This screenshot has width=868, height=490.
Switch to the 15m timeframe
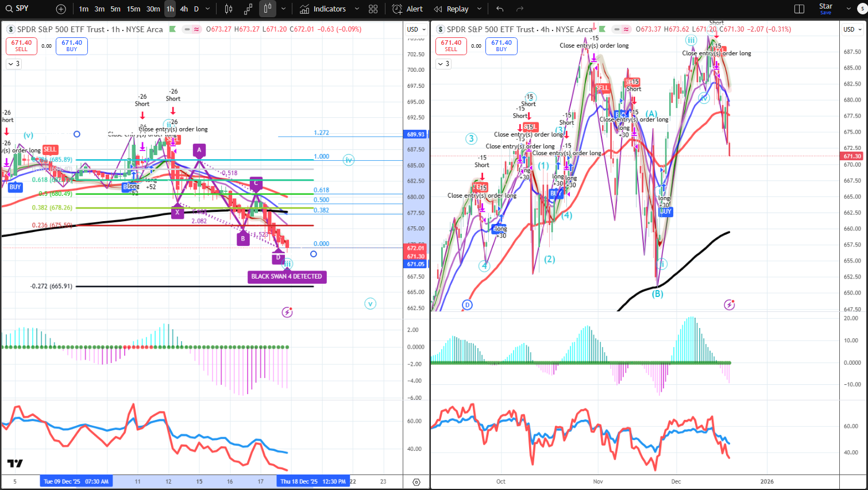click(133, 9)
